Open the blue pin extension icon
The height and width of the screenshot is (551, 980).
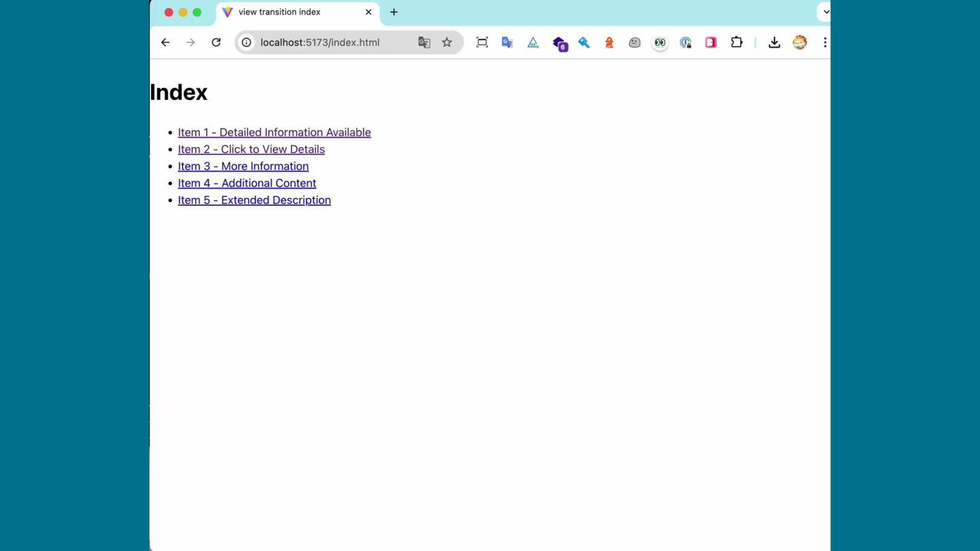coord(584,42)
